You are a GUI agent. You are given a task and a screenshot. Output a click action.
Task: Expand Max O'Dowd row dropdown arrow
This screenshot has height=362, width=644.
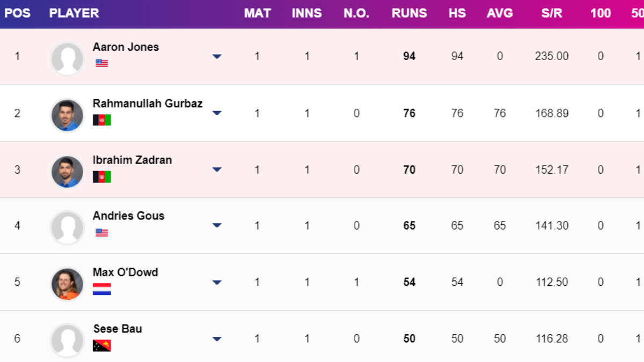click(217, 282)
